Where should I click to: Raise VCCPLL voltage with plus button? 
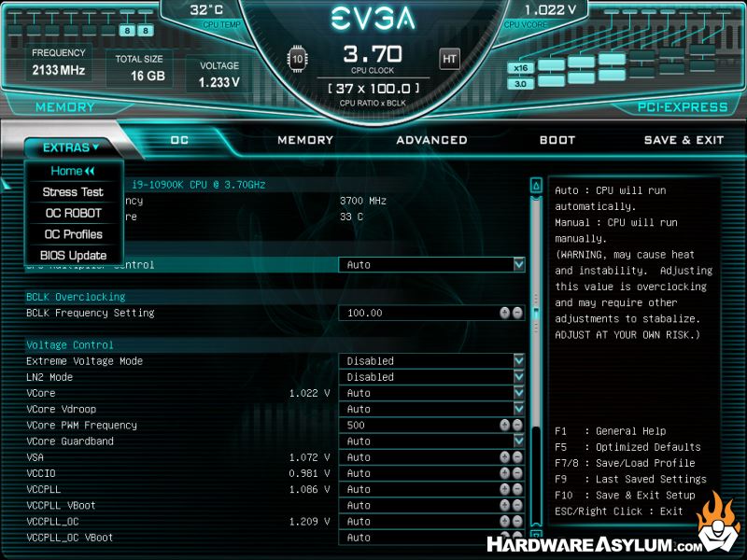505,489
